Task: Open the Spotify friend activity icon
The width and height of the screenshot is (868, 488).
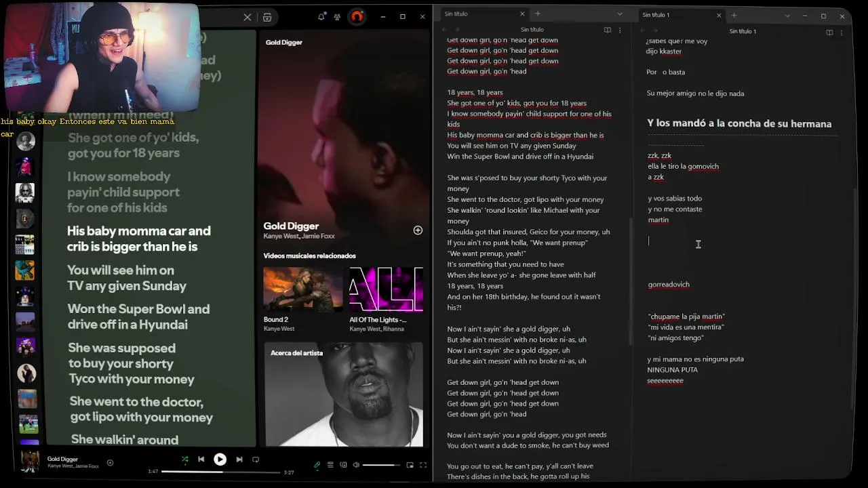Action: tap(337, 17)
